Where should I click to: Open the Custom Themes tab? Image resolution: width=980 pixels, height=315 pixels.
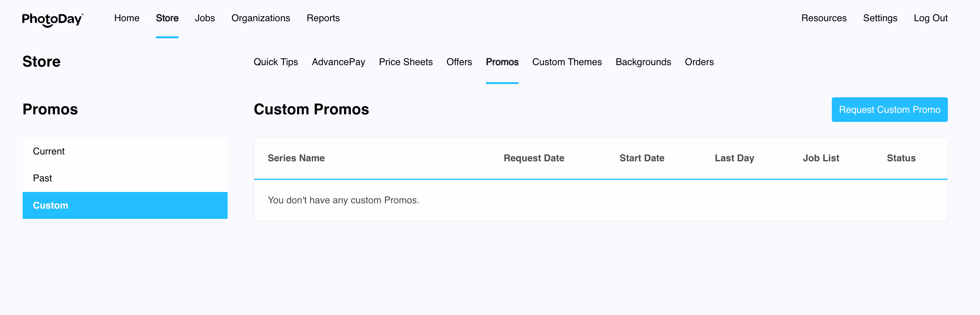pyautogui.click(x=567, y=62)
